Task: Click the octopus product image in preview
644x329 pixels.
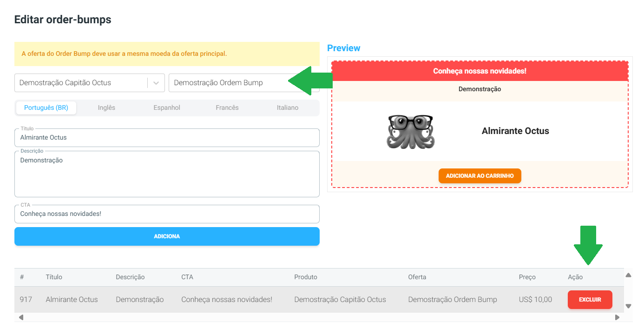Action: 410,131
